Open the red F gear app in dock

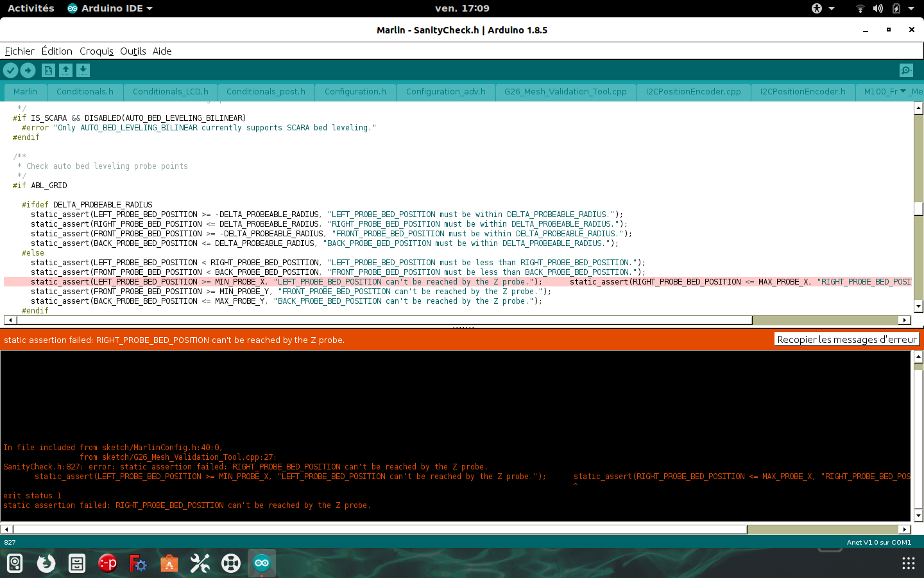138,564
